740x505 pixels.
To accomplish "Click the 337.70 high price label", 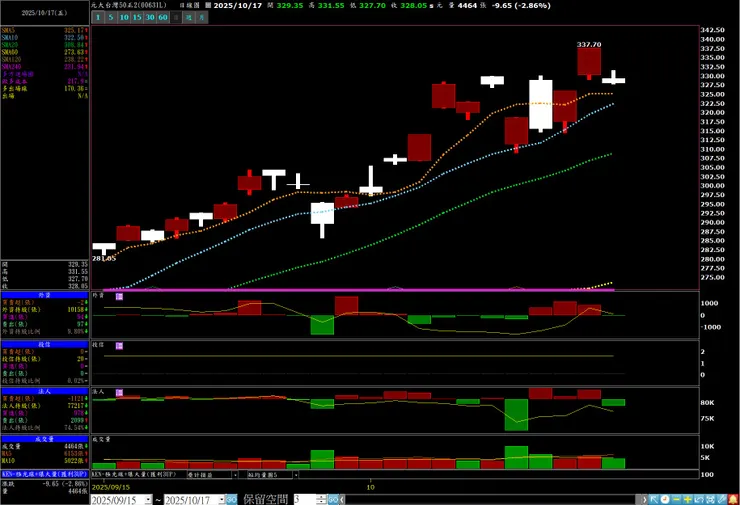I will (589, 44).
